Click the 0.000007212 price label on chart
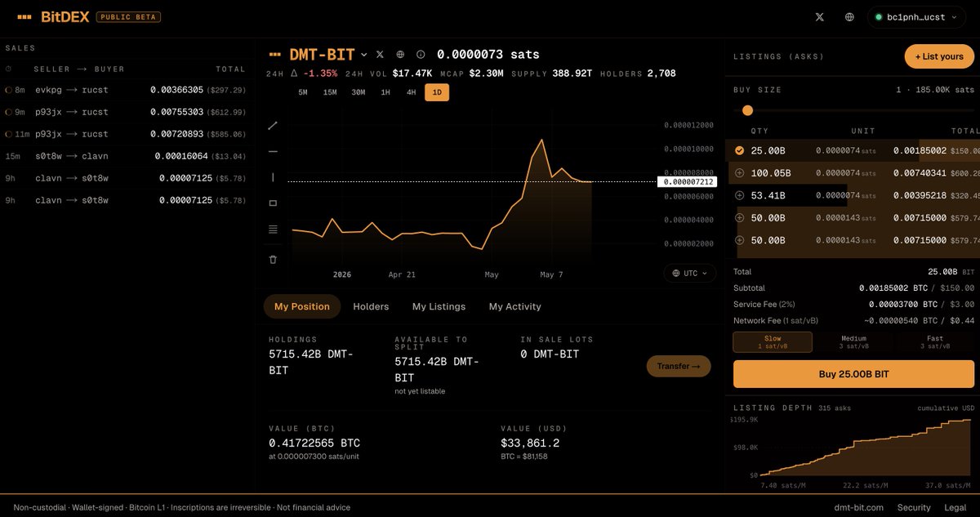The height and width of the screenshot is (517, 980). point(687,181)
